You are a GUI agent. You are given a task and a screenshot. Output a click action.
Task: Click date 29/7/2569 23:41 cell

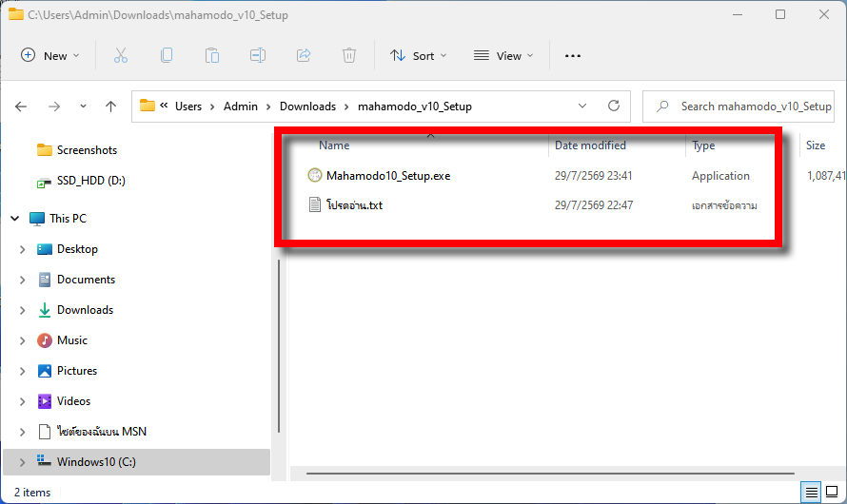[x=593, y=176]
